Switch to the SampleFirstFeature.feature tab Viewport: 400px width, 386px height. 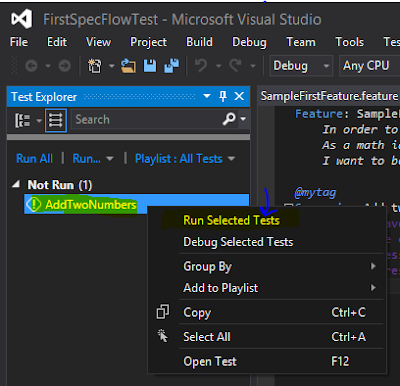(329, 96)
